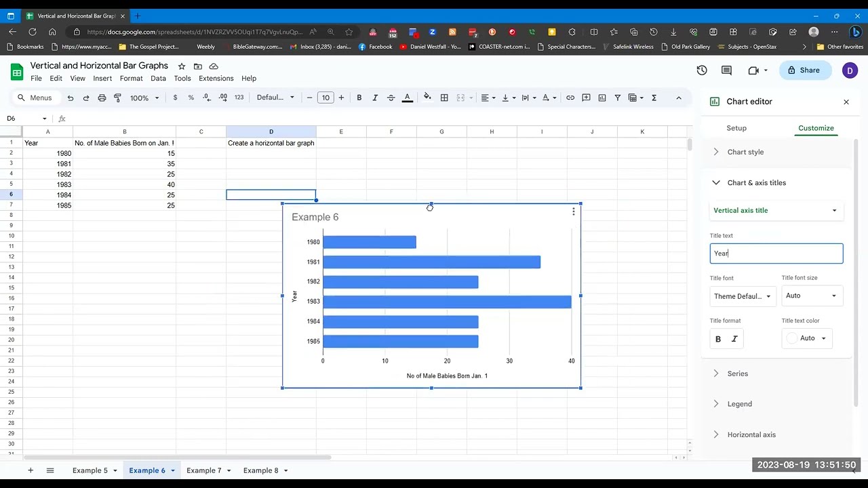Expand the Chart style section
The image size is (868, 488).
[x=776, y=152]
